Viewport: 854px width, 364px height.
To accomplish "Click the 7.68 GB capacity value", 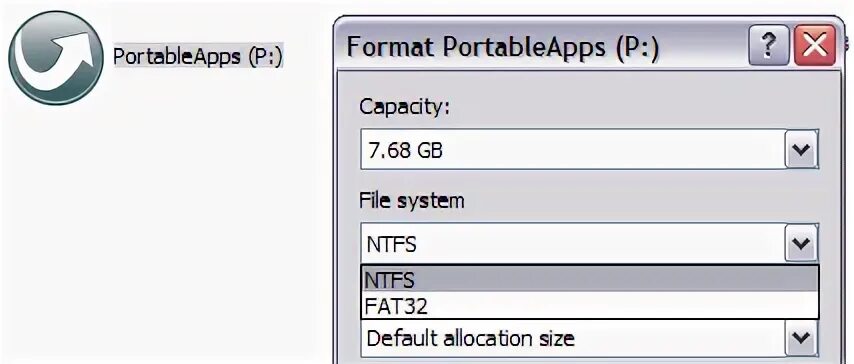I will [405, 150].
